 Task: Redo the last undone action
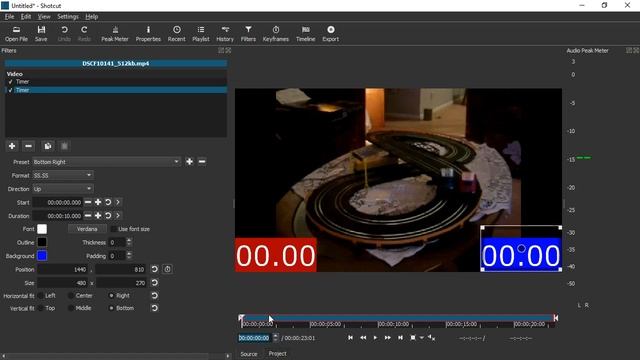coord(84,34)
